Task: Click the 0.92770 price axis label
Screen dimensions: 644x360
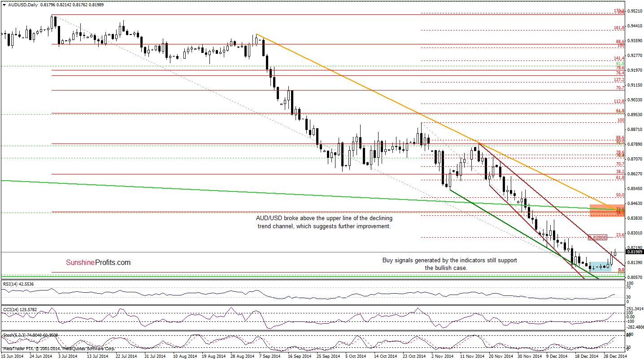Action: tap(635, 56)
